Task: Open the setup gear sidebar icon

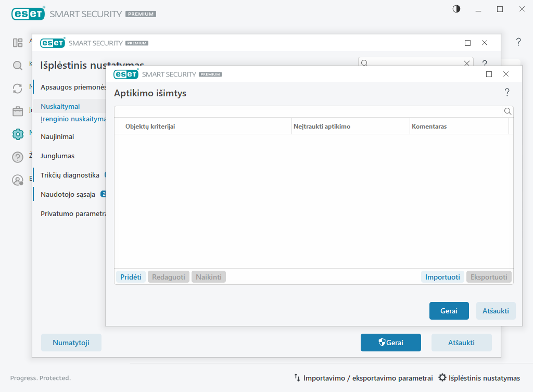Action: click(x=18, y=134)
